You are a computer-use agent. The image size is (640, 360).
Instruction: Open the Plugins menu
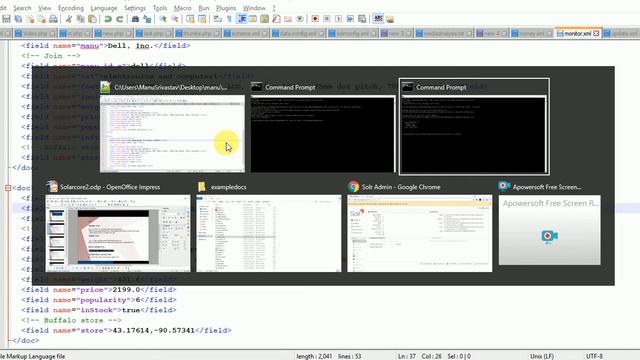226,8
